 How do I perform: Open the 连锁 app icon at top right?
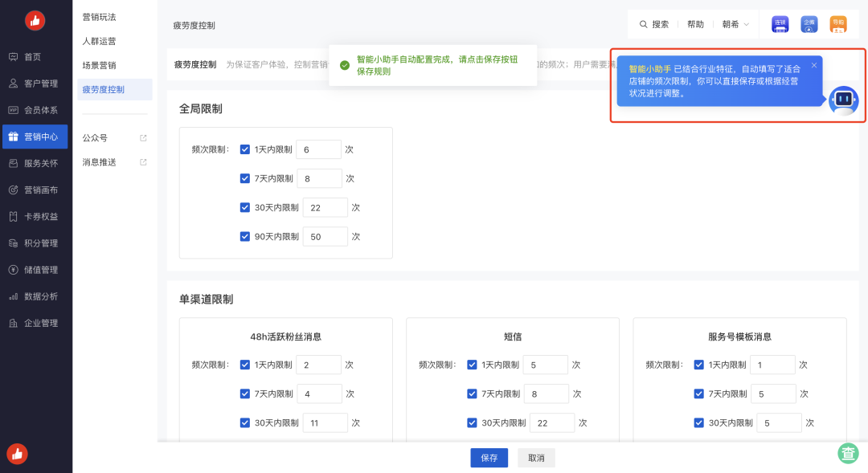pyautogui.click(x=779, y=24)
